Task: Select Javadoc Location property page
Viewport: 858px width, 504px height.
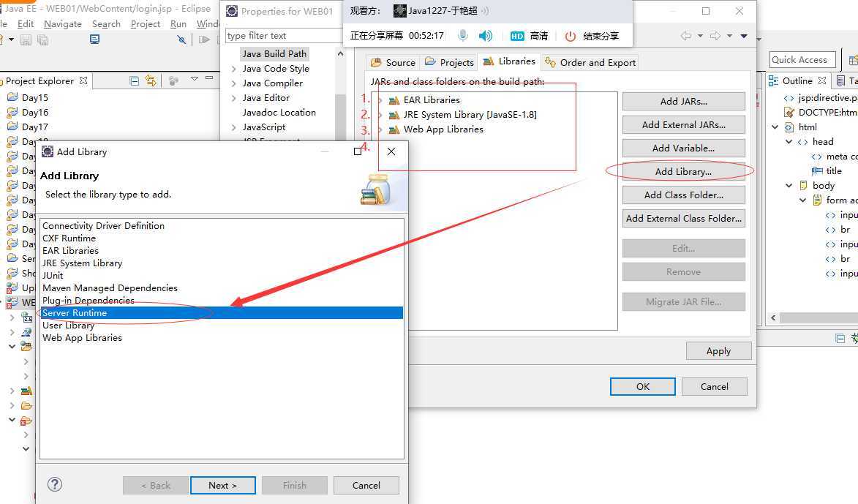Action: click(x=279, y=112)
